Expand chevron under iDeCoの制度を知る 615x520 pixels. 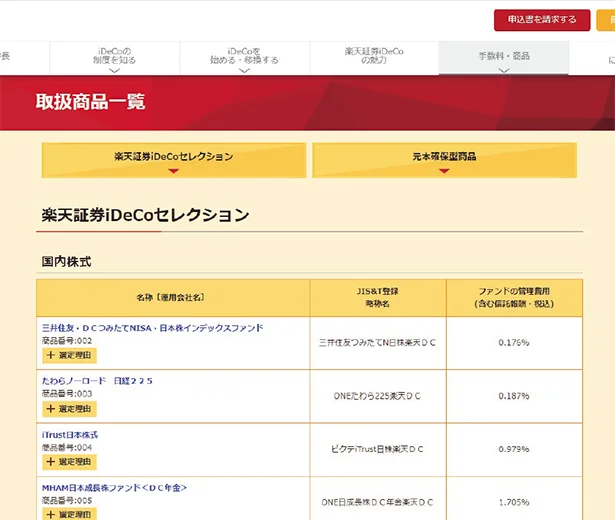click(x=115, y=71)
